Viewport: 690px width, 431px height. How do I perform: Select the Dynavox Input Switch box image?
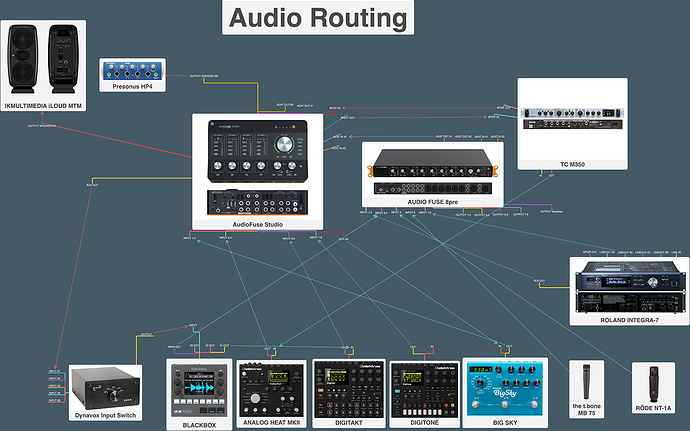tap(106, 389)
